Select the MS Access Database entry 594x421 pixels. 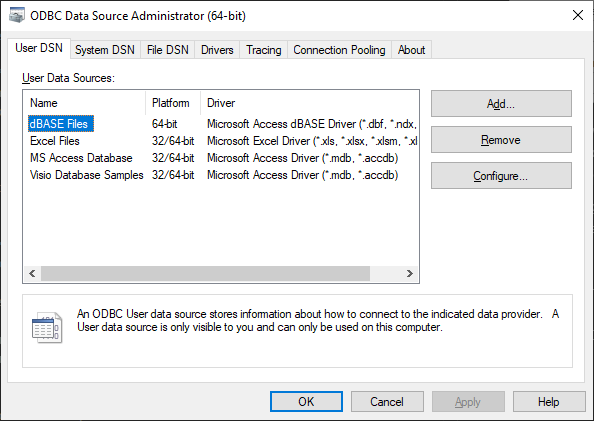point(81,158)
